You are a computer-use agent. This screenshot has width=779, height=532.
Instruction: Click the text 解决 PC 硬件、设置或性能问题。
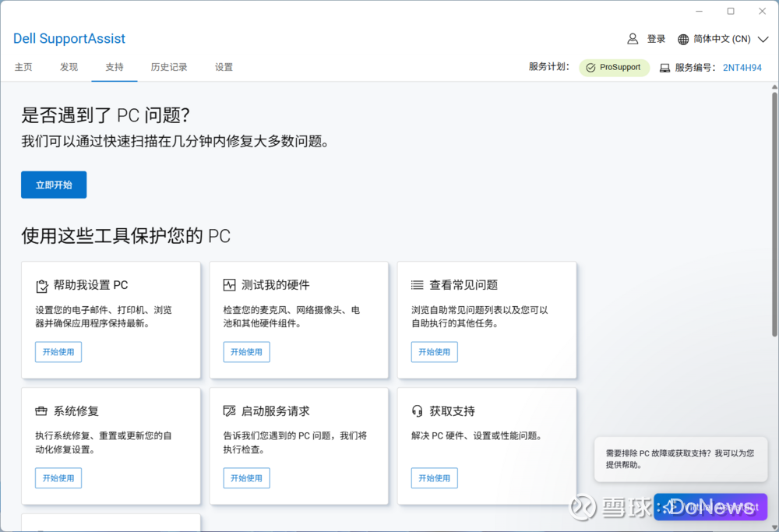pos(478,435)
